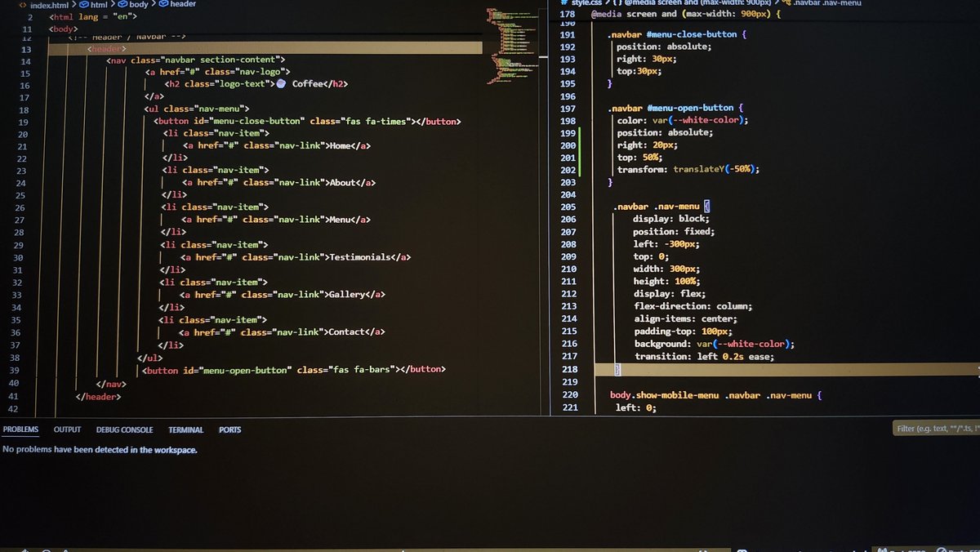Screen dimensions: 980x552
Task: Open the DEBUG CONSOLE tab
Action: point(125,430)
